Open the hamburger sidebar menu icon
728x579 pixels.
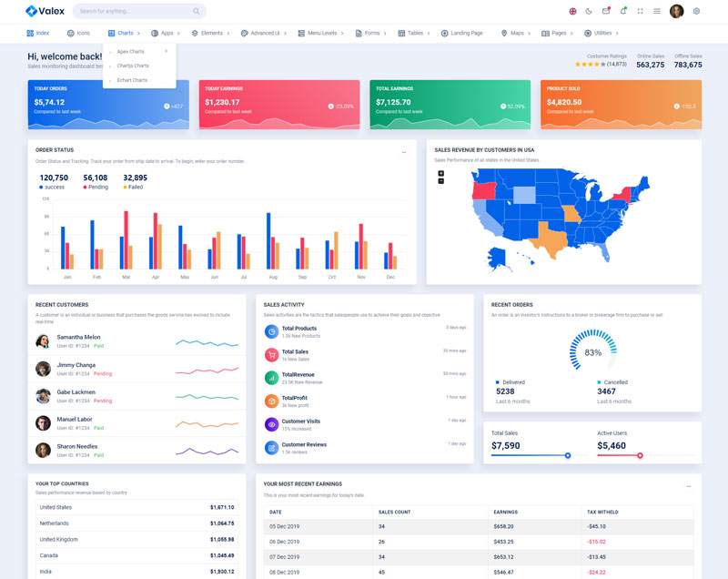point(657,11)
